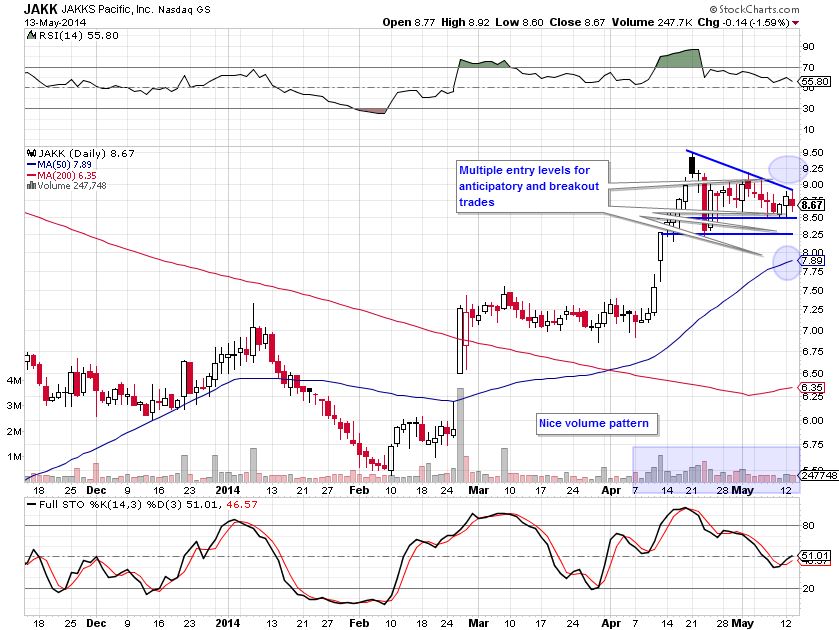
Task: Click the 13-May-2014 date label
Action: coord(55,22)
